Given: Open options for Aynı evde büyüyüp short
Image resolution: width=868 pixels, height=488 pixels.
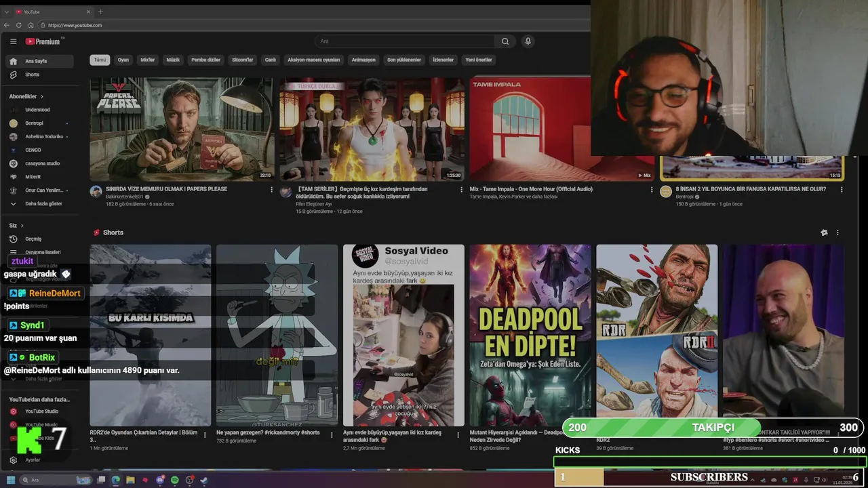Looking at the screenshot, I should point(458,435).
